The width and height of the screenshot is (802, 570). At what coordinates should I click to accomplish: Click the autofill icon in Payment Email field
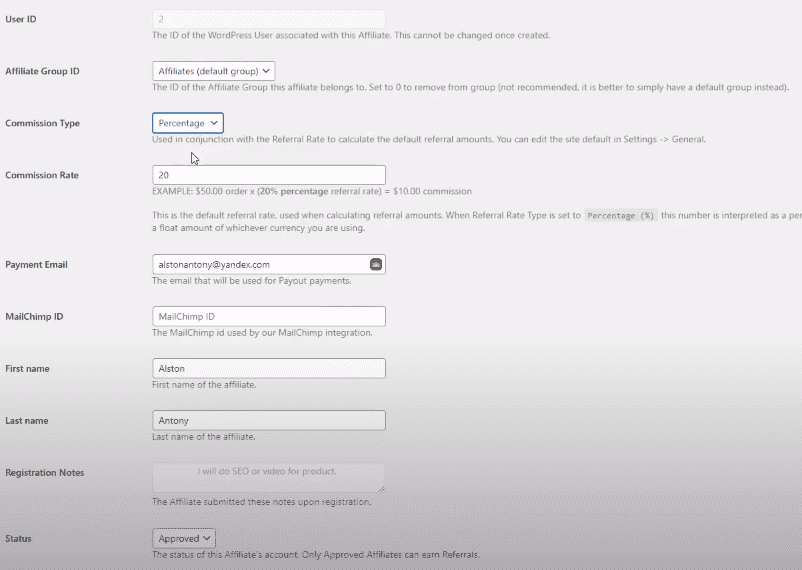click(376, 265)
